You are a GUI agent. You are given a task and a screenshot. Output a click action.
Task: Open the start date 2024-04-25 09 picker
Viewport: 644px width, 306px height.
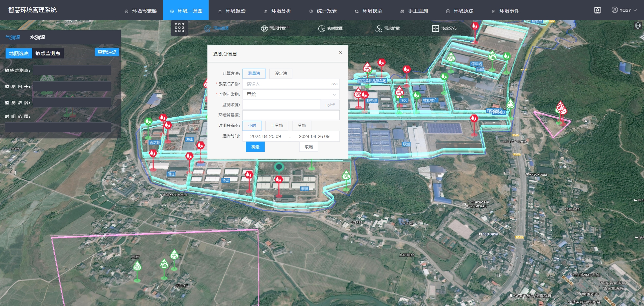[x=265, y=136]
